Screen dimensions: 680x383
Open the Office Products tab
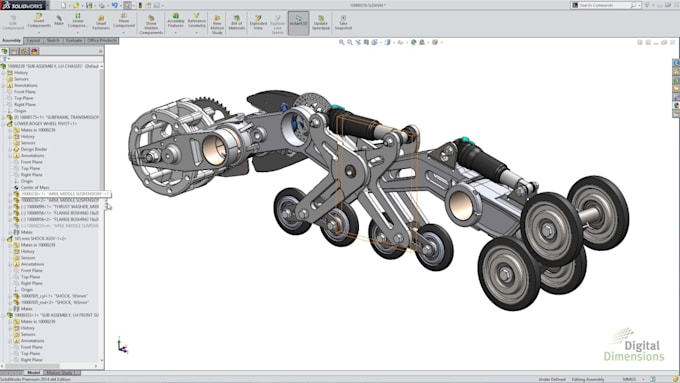[102, 40]
